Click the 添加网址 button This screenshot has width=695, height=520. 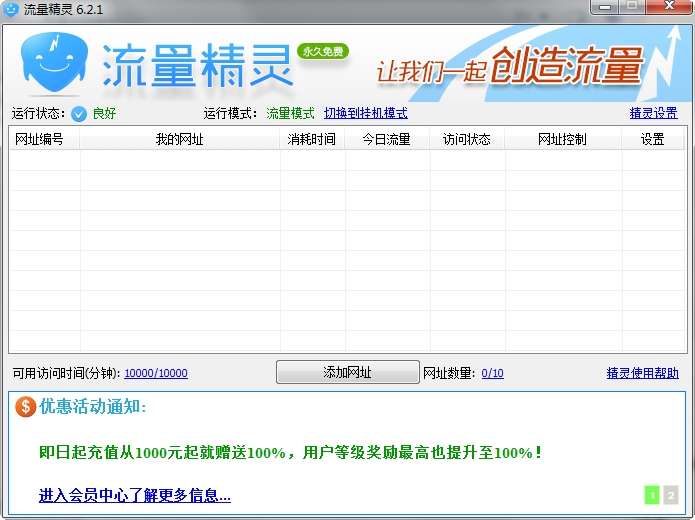[x=348, y=372]
